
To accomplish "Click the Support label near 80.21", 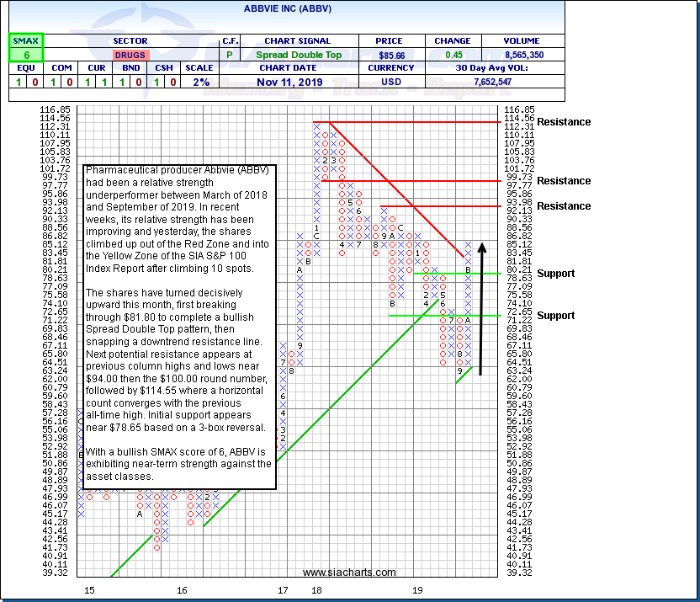I will (556, 274).
